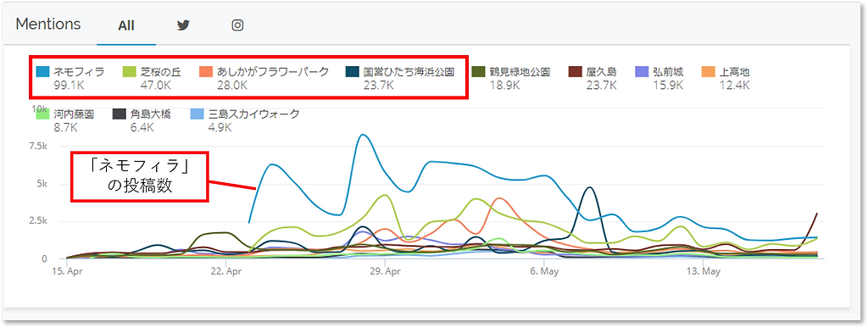The height and width of the screenshot is (328, 868).
Task: Click the 角島大橋 legend label
Action: point(150,114)
